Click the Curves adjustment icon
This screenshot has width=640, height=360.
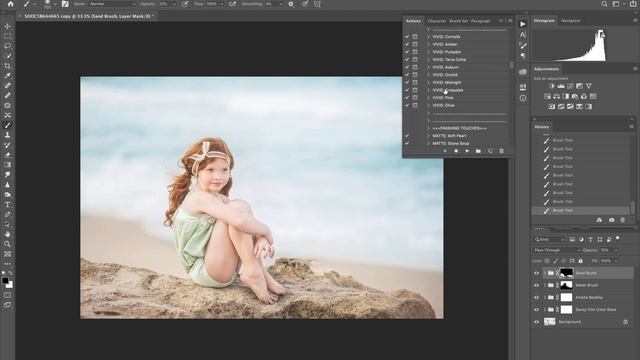tap(570, 86)
